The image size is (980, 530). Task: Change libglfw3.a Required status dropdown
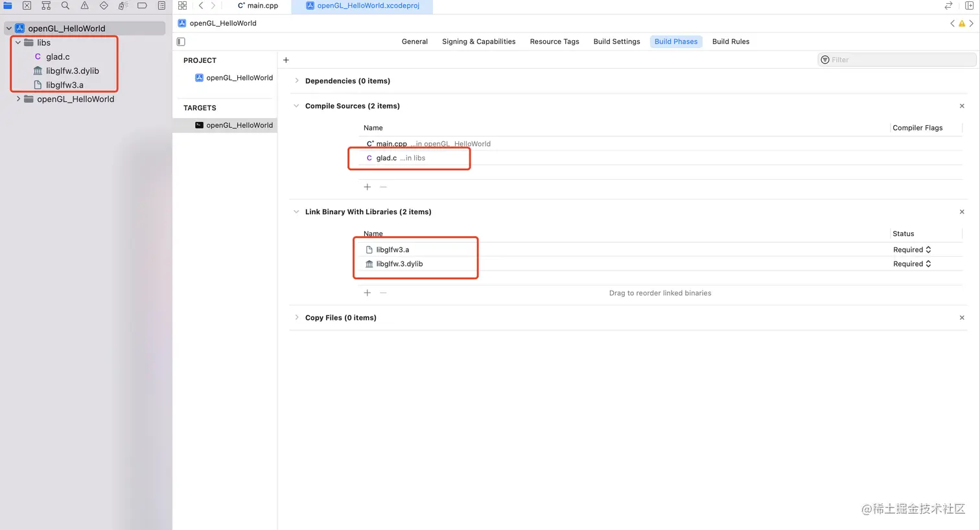pos(912,250)
